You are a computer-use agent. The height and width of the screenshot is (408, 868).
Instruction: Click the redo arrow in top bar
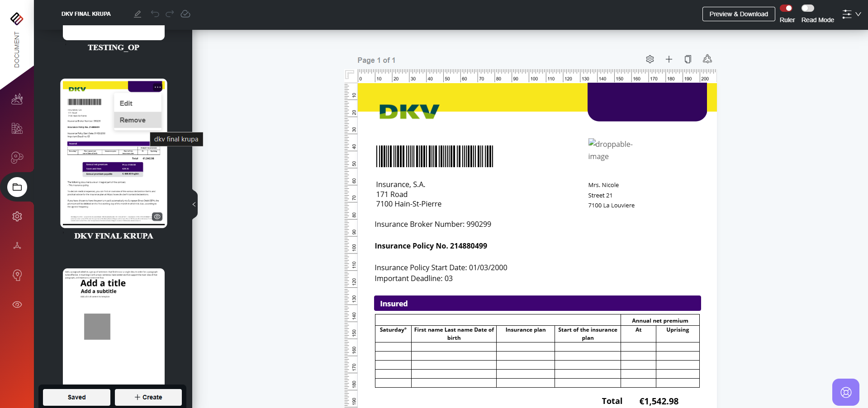pyautogui.click(x=170, y=14)
